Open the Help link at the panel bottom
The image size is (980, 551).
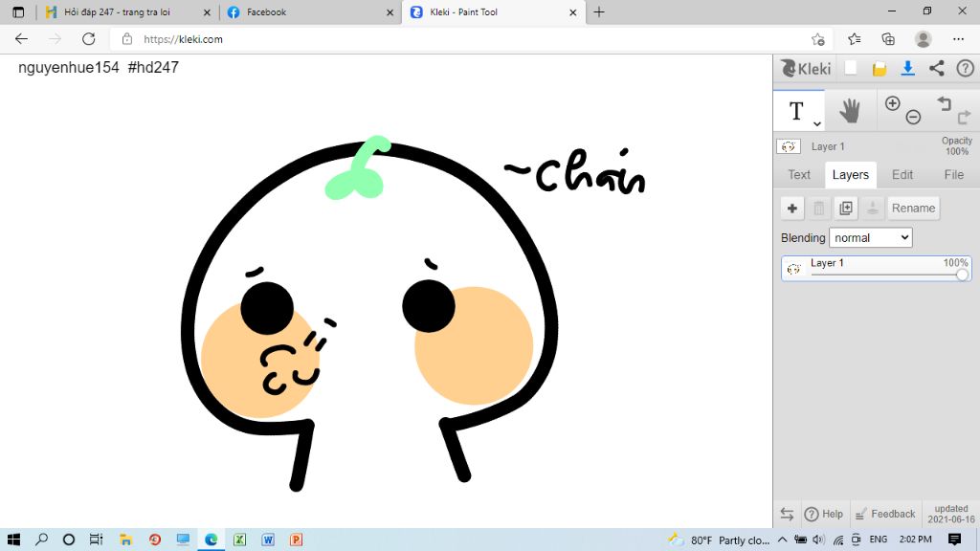pyautogui.click(x=824, y=514)
